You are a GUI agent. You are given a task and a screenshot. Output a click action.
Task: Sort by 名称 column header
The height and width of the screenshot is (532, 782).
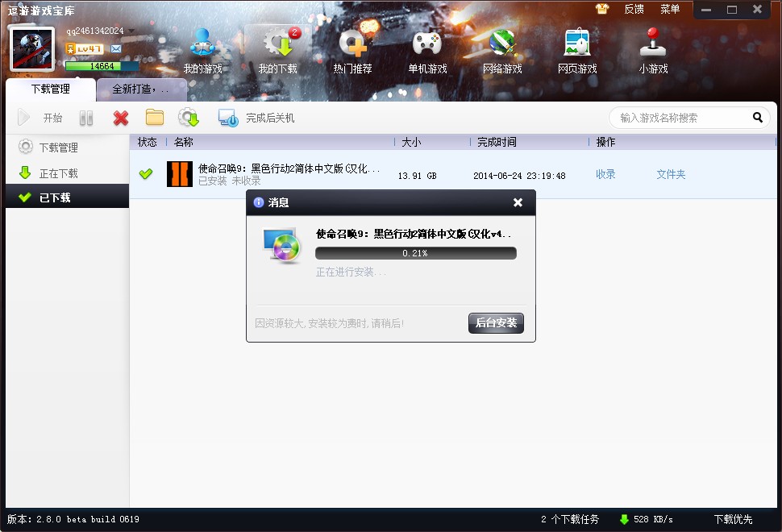(184, 142)
